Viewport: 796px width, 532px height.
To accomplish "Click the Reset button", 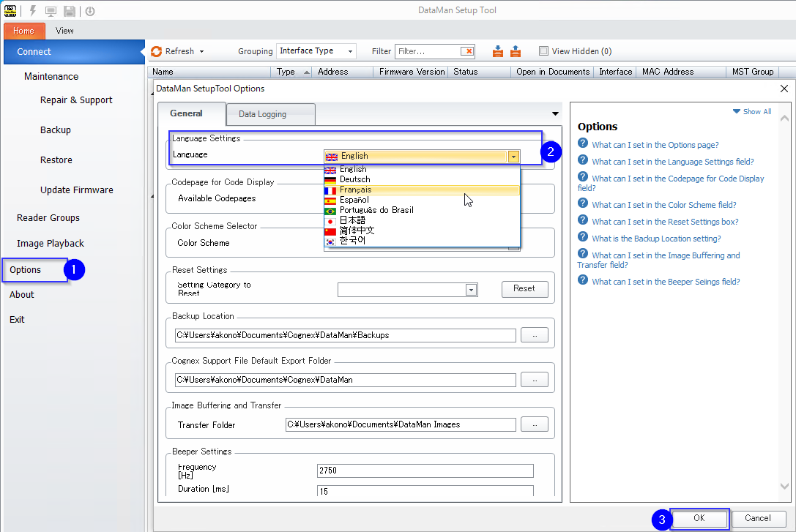I will (x=524, y=289).
